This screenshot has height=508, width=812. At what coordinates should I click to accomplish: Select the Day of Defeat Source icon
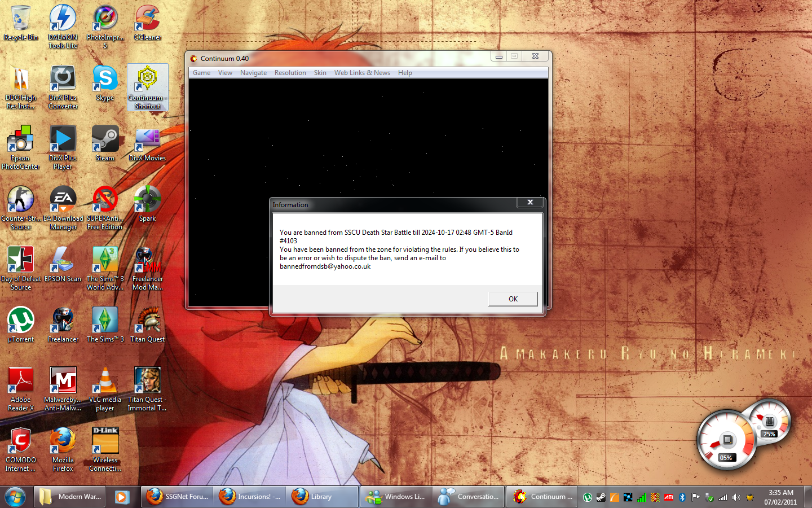point(21,268)
